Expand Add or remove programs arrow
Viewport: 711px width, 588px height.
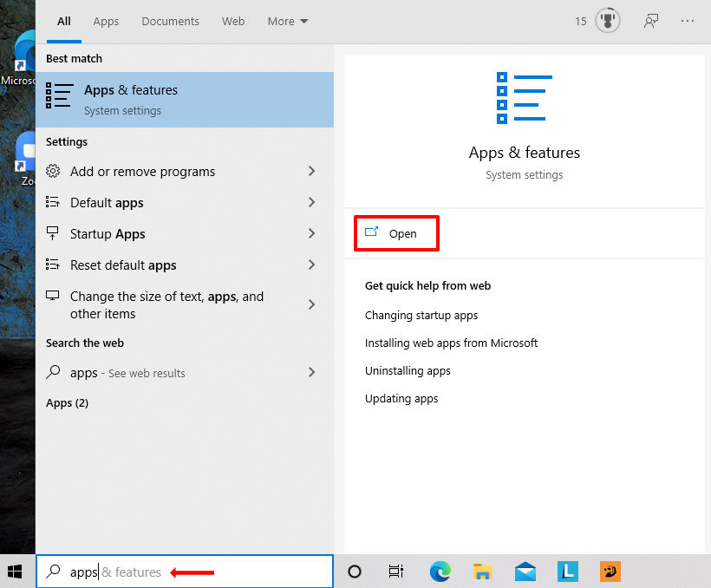[311, 172]
